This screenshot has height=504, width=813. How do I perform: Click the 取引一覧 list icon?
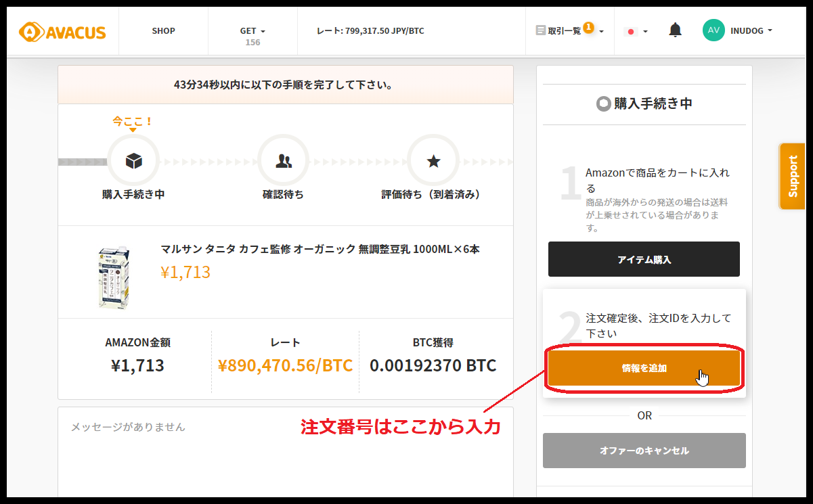[x=540, y=30]
